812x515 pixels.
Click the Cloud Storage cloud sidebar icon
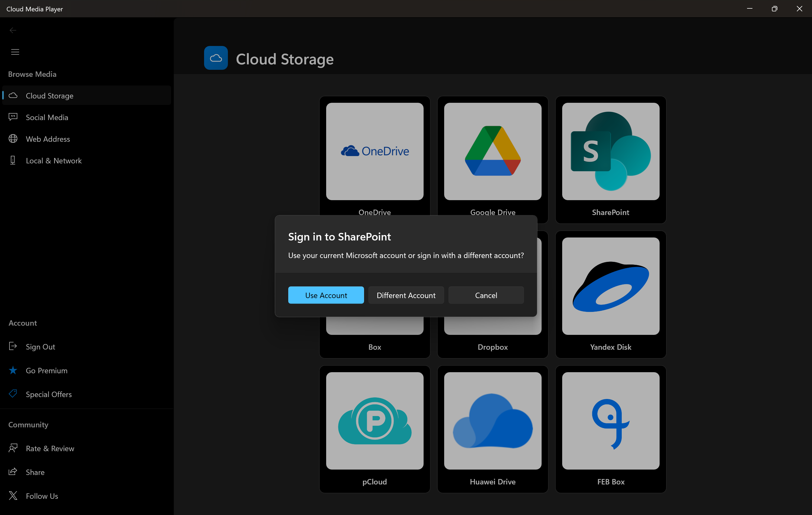tap(13, 95)
